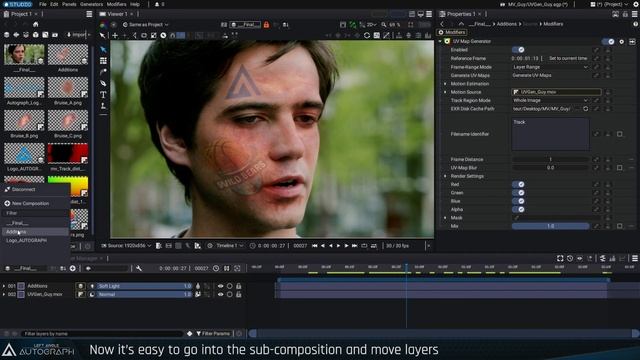Expand the Render Settings section
This screenshot has height=360, width=640.
(x=445, y=176)
